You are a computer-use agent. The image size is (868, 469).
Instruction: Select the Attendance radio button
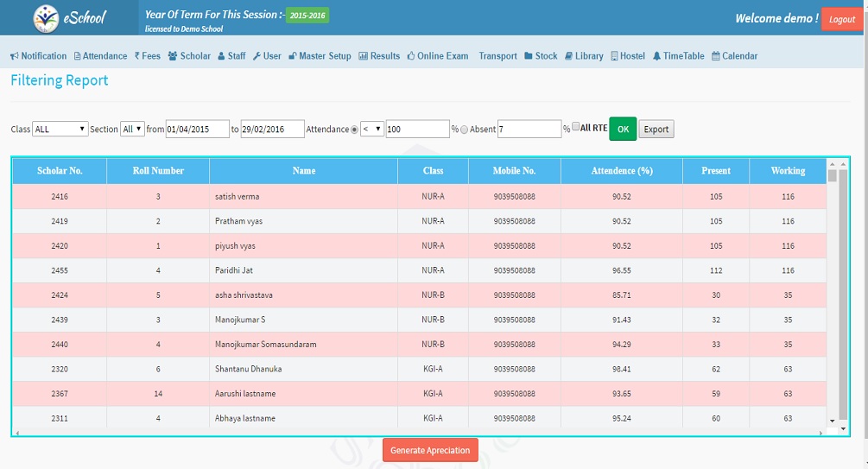(x=355, y=130)
